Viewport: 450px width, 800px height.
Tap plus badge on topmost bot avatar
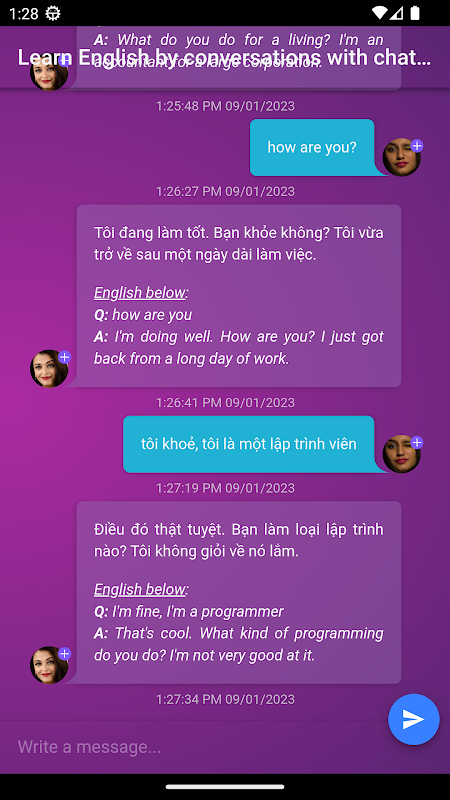click(64, 61)
